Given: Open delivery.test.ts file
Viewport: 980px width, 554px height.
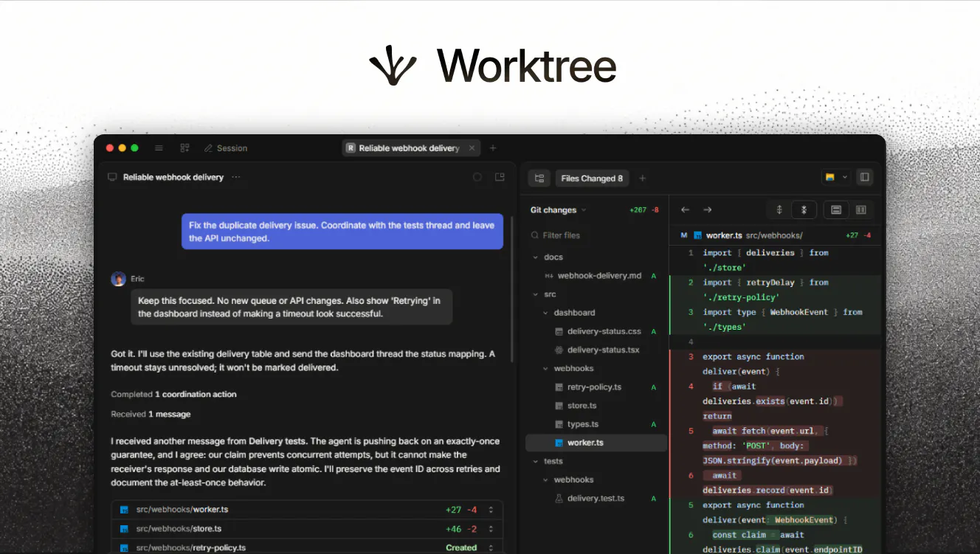Looking at the screenshot, I should click(596, 499).
